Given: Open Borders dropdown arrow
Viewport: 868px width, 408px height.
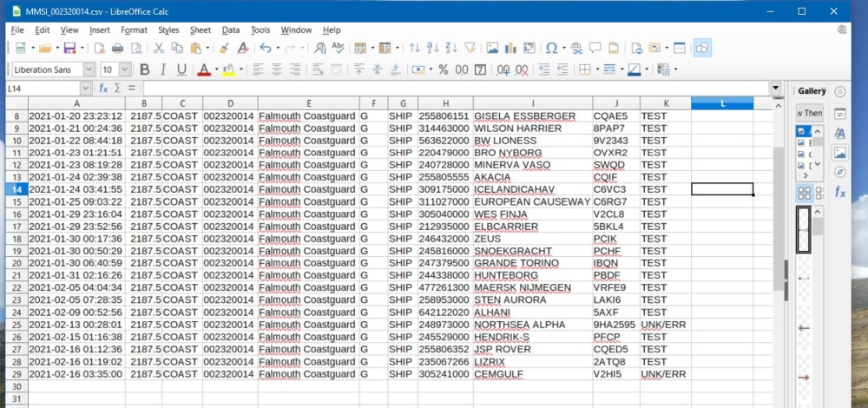Looking at the screenshot, I should [597, 69].
